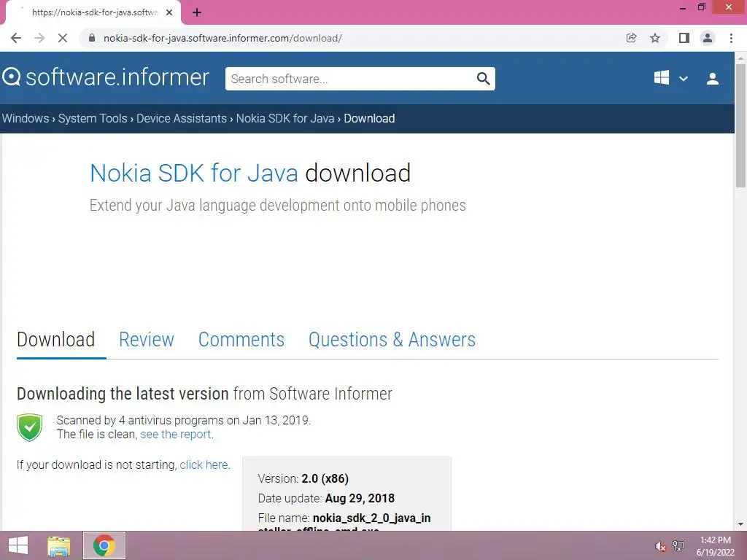Switch to the Review tab
The width and height of the screenshot is (747, 560).
coord(146,340)
